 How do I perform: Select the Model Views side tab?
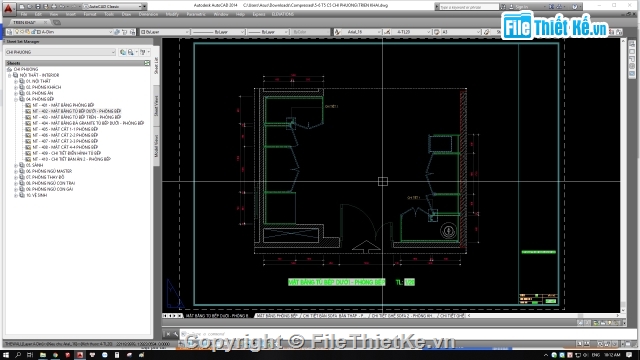(x=156, y=146)
